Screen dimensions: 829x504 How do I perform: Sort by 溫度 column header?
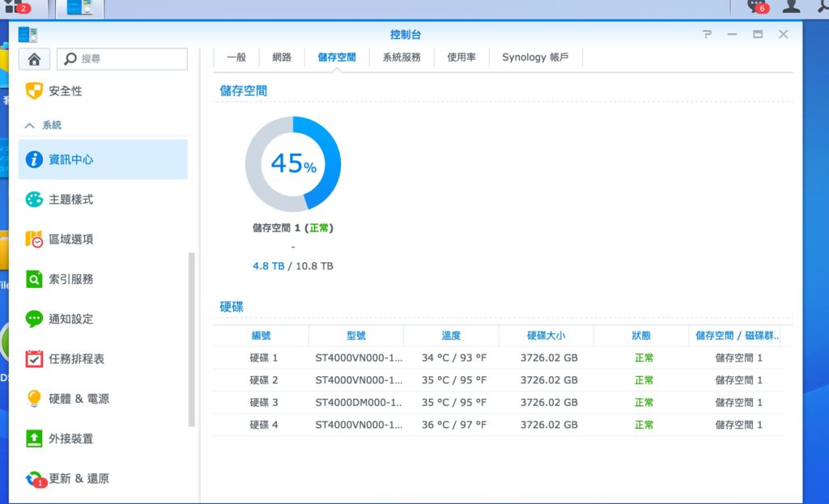click(451, 336)
